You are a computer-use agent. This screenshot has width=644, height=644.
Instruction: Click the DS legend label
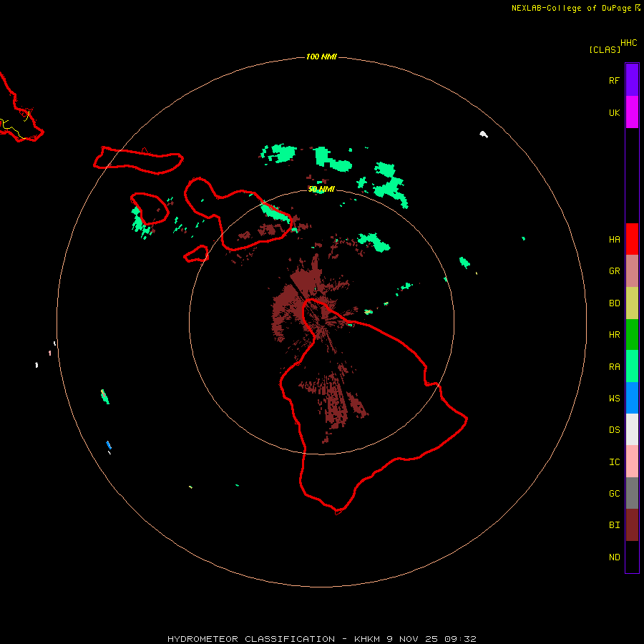click(614, 430)
